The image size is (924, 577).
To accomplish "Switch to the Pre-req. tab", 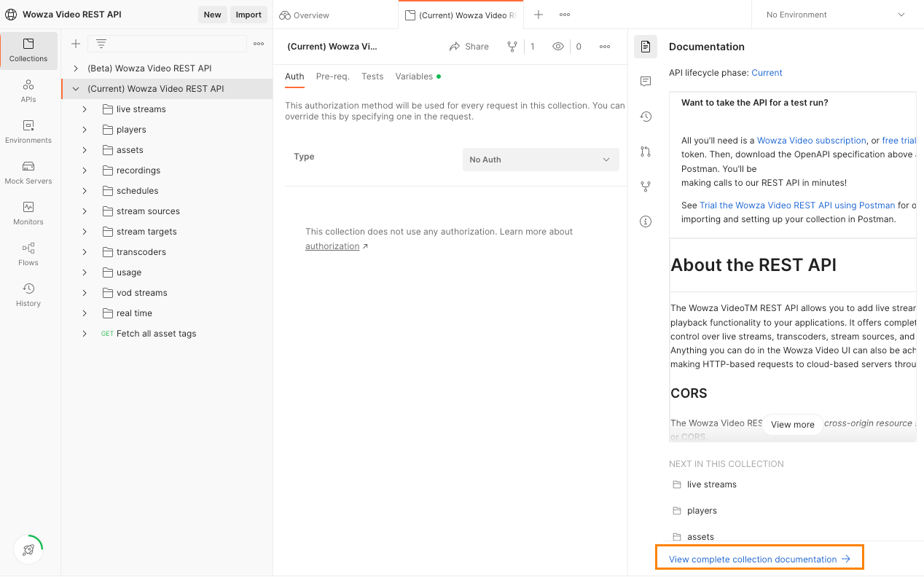I will pos(332,76).
